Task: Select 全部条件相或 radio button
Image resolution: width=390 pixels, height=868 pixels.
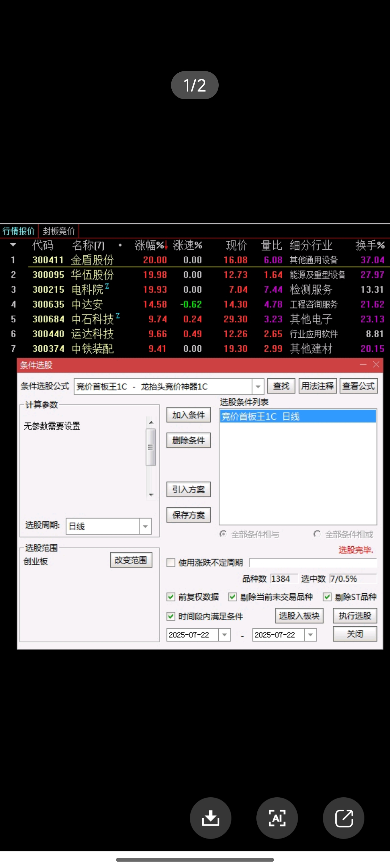Action: pyautogui.click(x=317, y=534)
